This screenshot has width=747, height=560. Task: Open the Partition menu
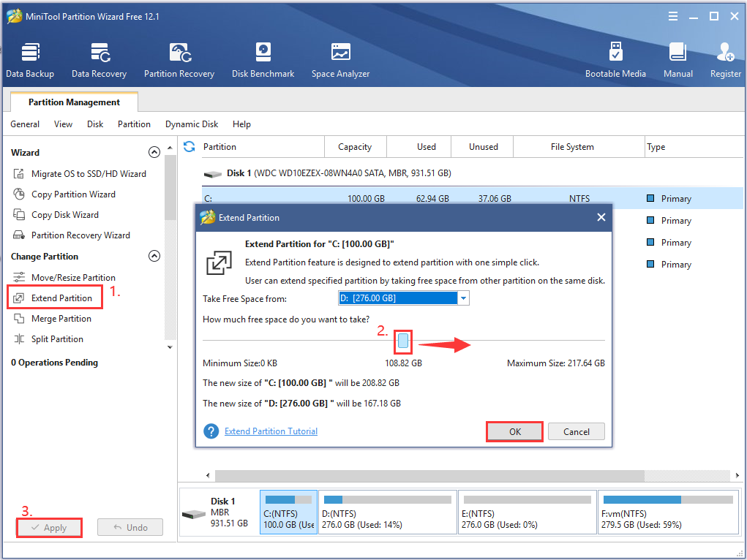pyautogui.click(x=135, y=124)
